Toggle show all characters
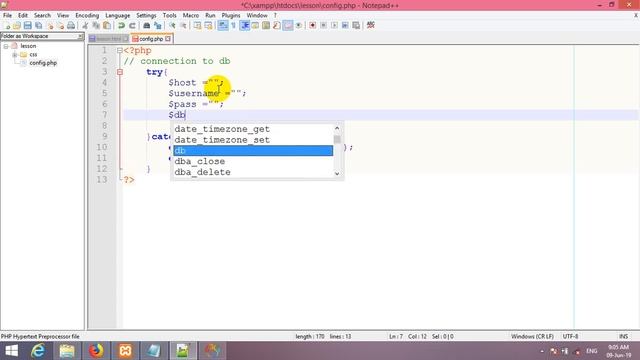 (x=233, y=25)
